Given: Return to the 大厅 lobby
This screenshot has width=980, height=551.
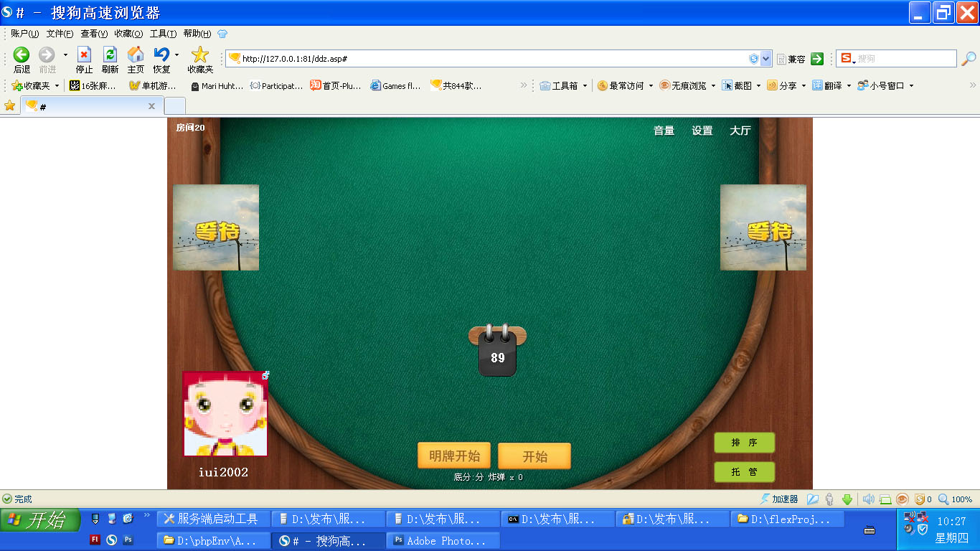Looking at the screenshot, I should [740, 131].
